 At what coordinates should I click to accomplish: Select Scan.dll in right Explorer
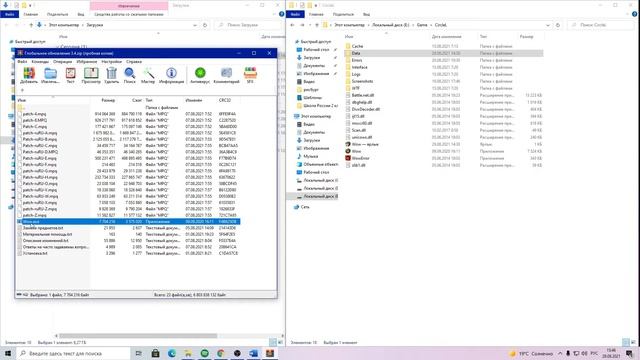click(x=358, y=130)
